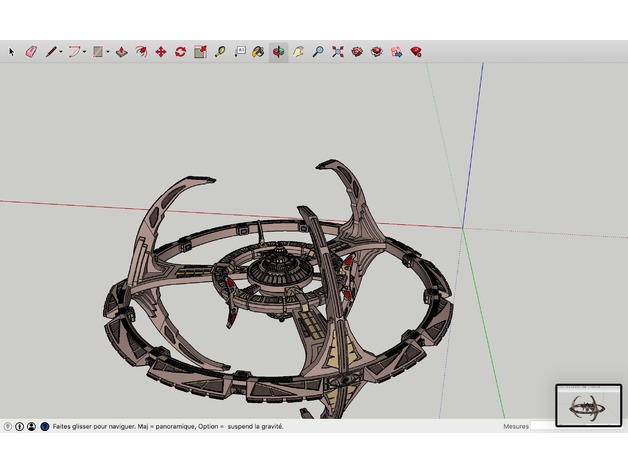
Task: Activate the Rotate tool
Action: (180, 51)
